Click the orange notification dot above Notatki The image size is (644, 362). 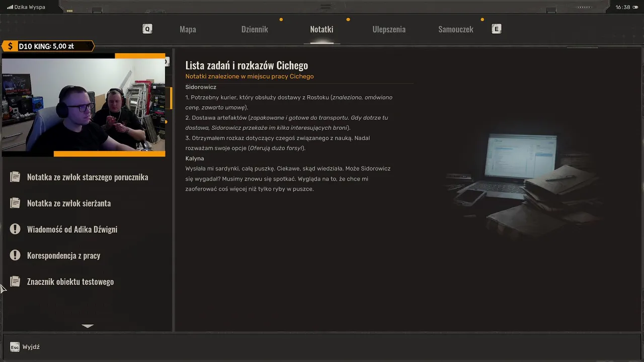coord(348,20)
